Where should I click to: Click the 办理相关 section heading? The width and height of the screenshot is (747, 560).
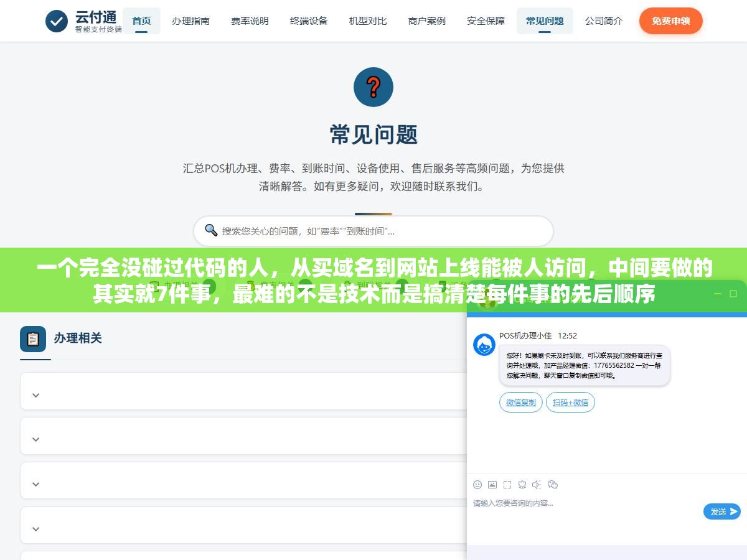pos(78,338)
